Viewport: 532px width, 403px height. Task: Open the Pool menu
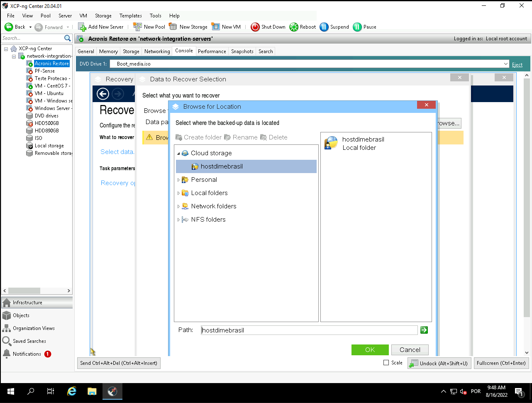click(x=46, y=16)
